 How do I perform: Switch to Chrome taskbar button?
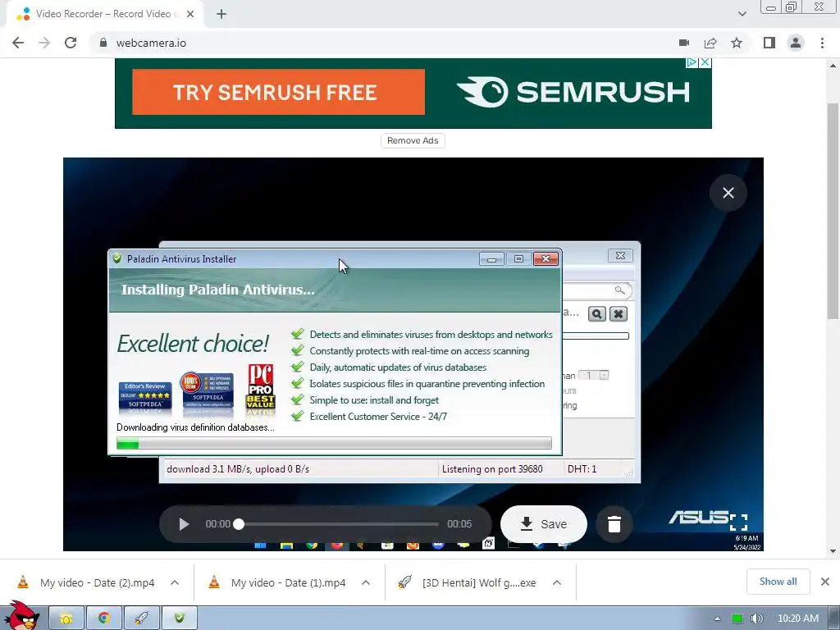104,619
